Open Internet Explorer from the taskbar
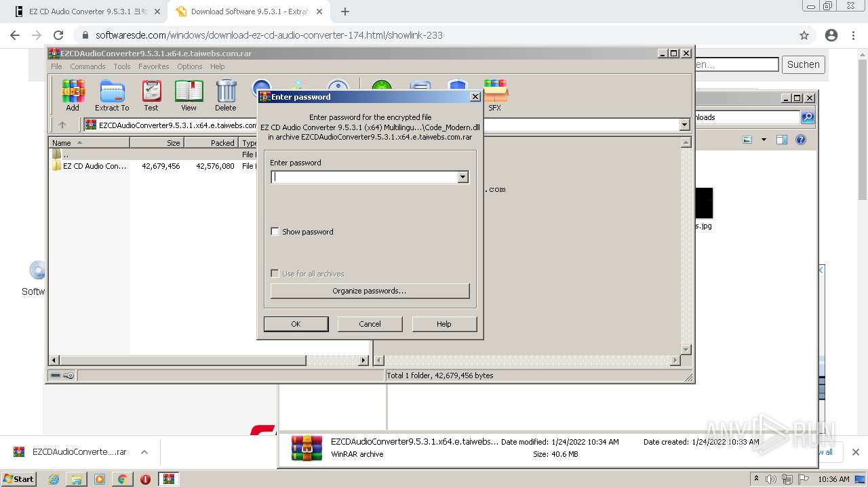Image resolution: width=868 pixels, height=488 pixels. [x=54, y=479]
